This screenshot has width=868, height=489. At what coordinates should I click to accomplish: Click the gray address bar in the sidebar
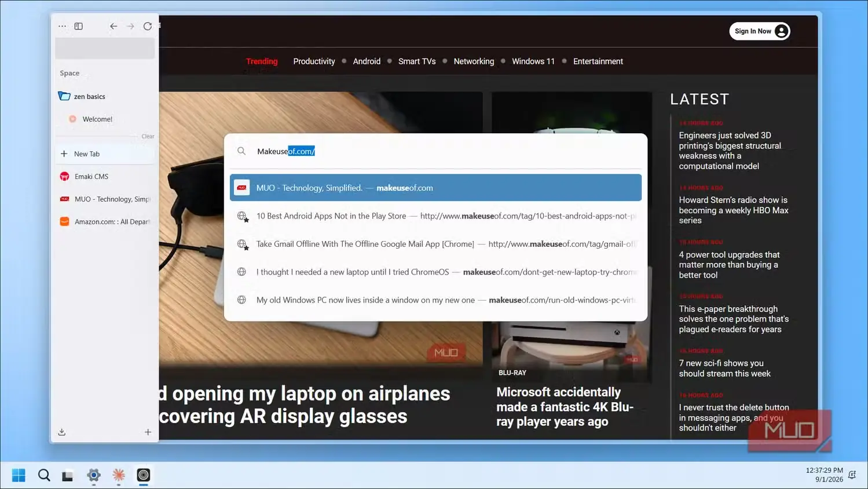coord(105,48)
